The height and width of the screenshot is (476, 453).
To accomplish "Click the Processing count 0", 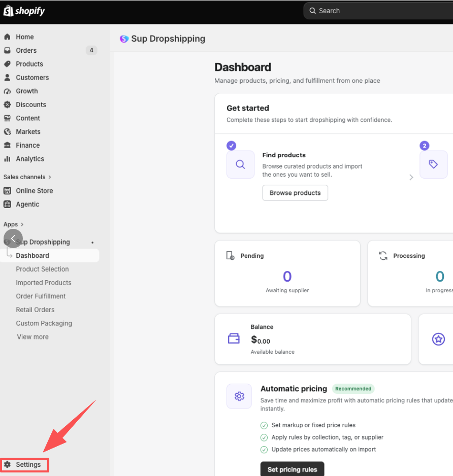I will pyautogui.click(x=440, y=277).
